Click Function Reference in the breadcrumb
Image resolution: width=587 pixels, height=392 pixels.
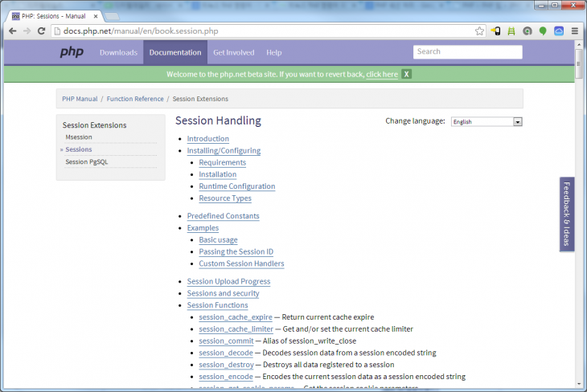[134, 99]
